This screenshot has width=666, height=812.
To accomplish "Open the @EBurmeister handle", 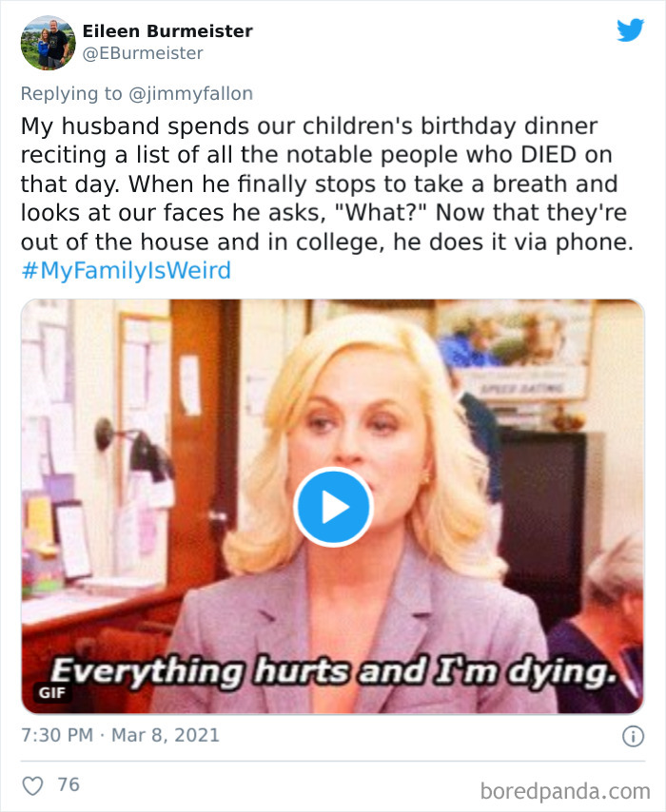I will (143, 52).
